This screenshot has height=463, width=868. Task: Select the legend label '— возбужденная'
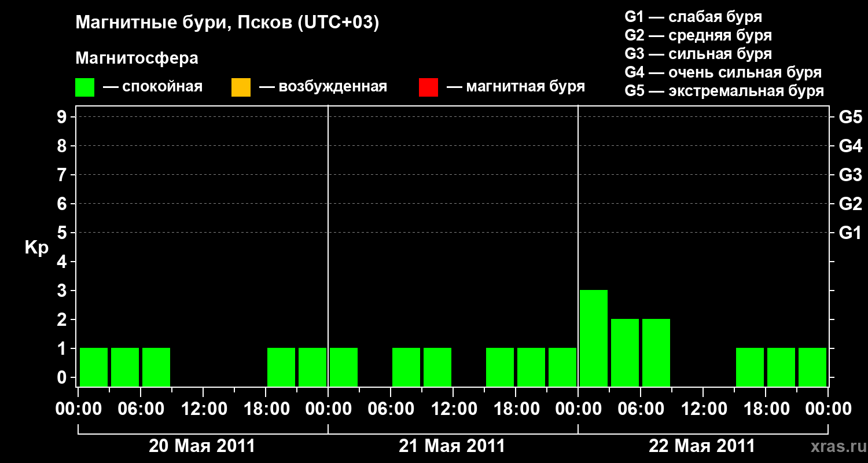pyautogui.click(x=323, y=87)
